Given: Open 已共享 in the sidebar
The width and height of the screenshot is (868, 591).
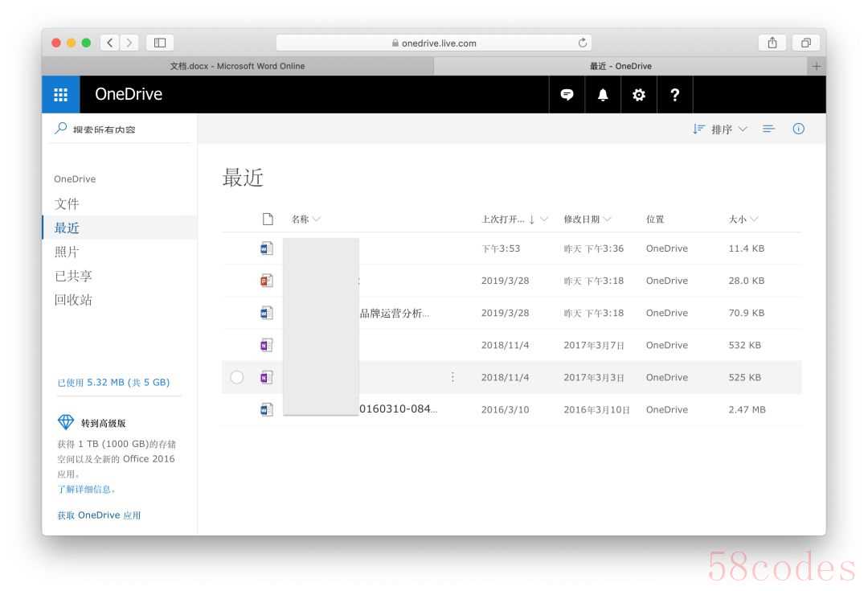Looking at the screenshot, I should pos(73,276).
